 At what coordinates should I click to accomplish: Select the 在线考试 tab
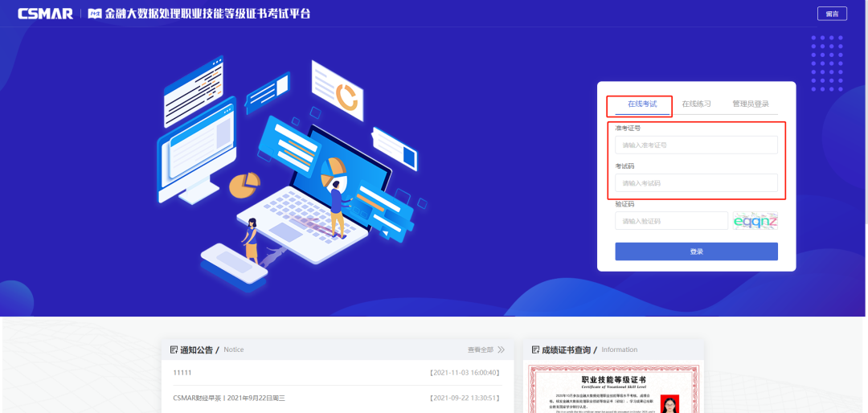[641, 104]
